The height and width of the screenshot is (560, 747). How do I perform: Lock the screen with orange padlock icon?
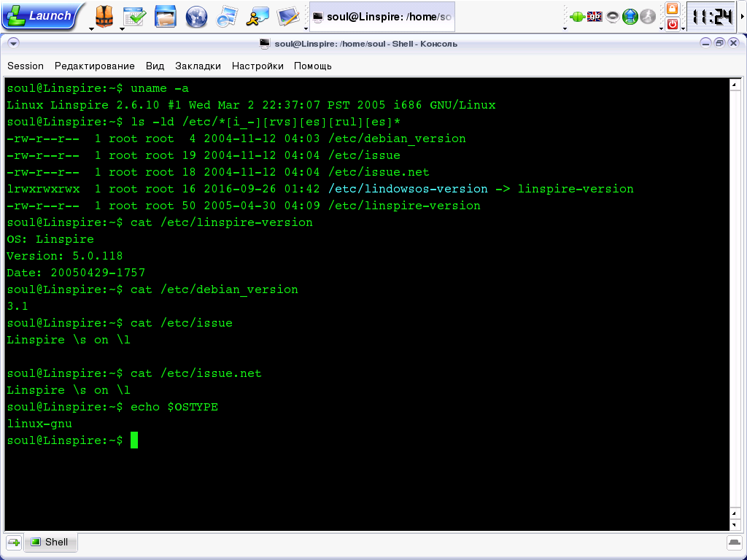pos(672,9)
